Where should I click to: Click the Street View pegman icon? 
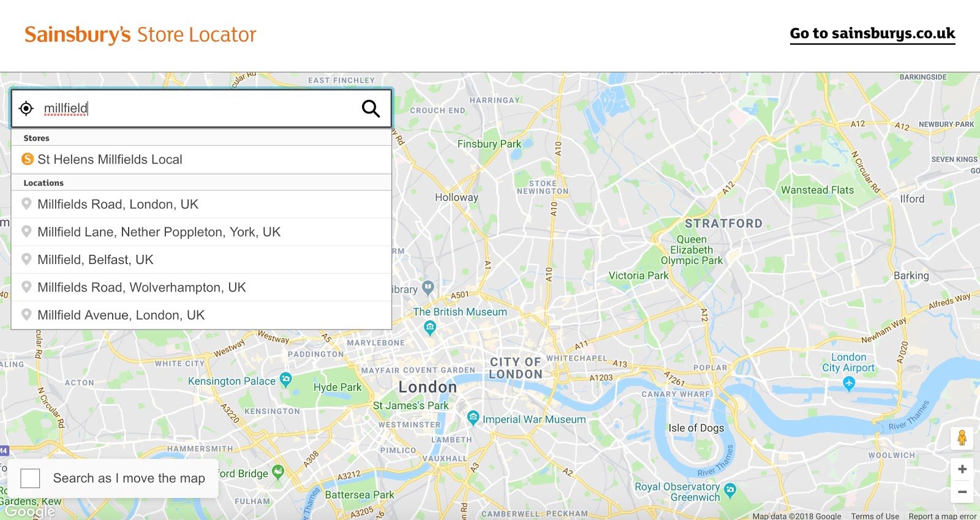(963, 438)
